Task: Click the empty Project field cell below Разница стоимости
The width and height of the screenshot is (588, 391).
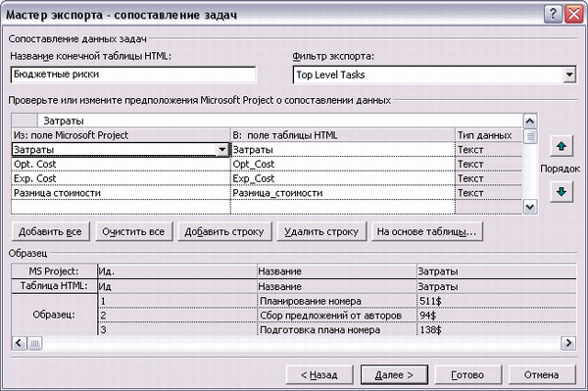Action: (x=122, y=207)
